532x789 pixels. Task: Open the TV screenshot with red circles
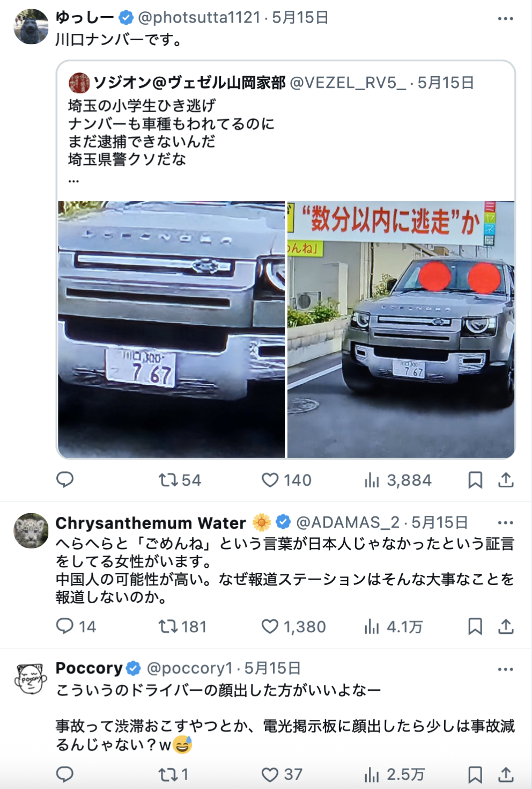401,330
